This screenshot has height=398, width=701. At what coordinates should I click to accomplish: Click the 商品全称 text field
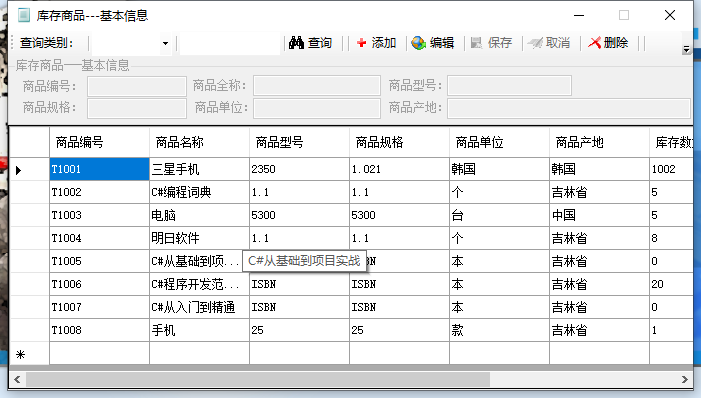click(x=317, y=85)
